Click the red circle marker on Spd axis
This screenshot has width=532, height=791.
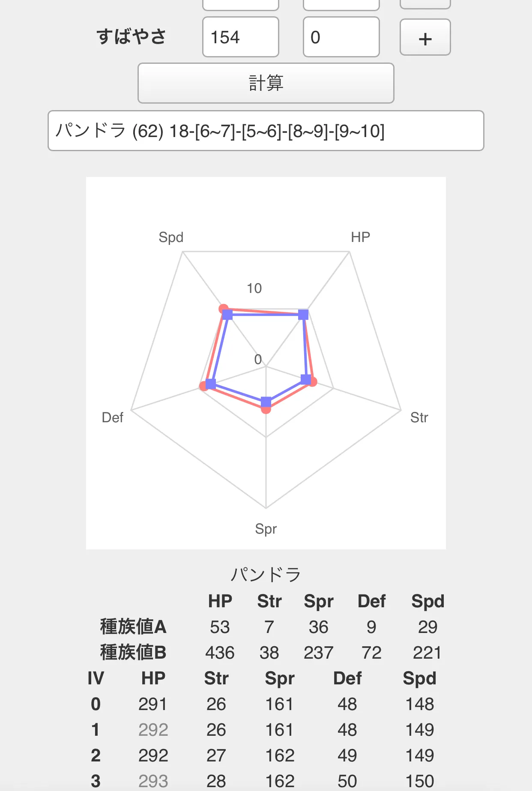pos(223,309)
